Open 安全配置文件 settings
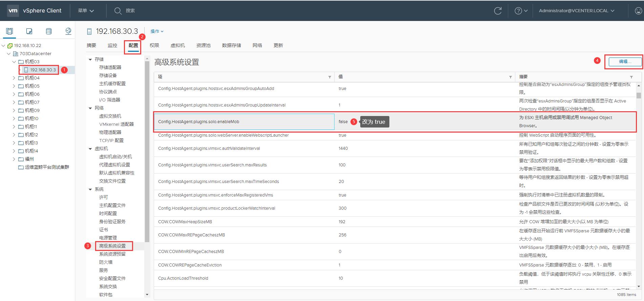Viewport: 644px width, 301px height. (112, 278)
